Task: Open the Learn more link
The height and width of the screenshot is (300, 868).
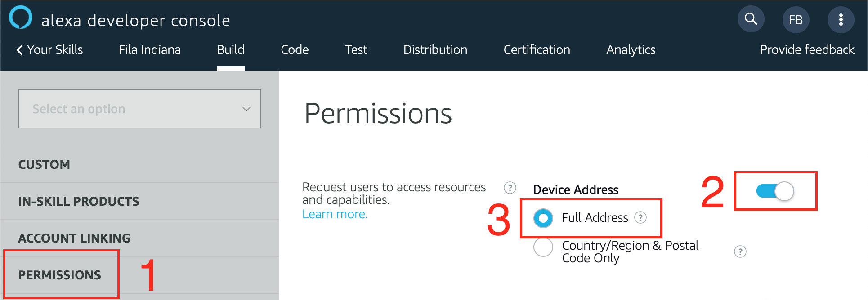Action: coord(335,214)
